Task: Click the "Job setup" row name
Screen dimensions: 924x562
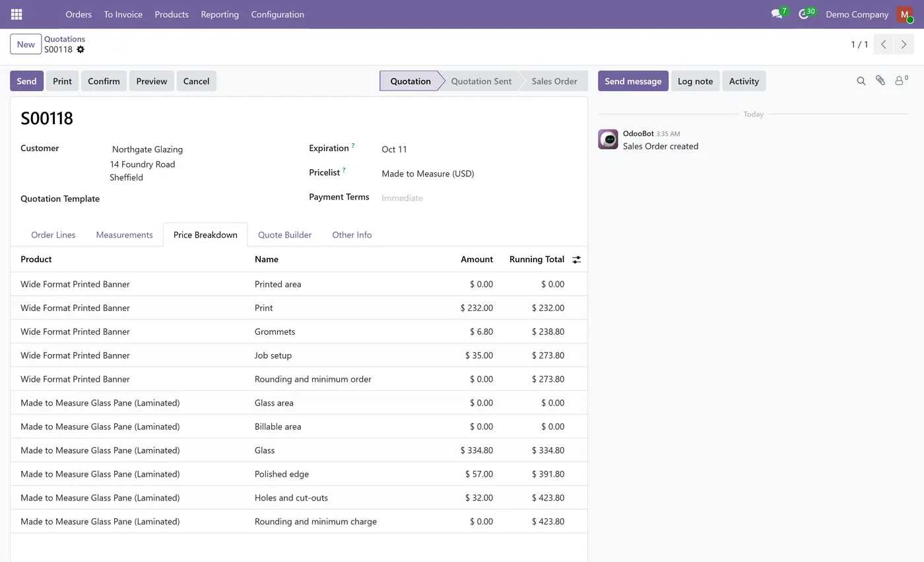Action: coord(273,355)
